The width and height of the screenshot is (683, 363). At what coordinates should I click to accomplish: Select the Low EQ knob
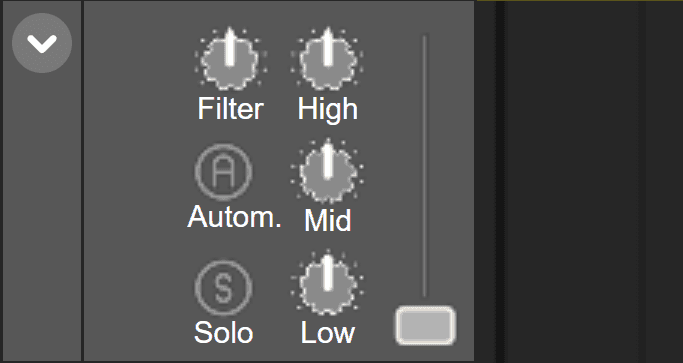tap(328, 282)
